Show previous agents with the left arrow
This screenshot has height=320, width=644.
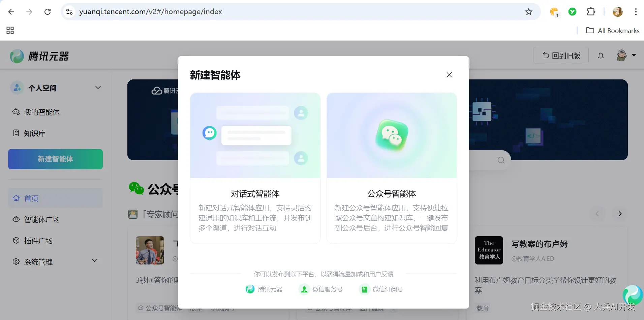[597, 214]
